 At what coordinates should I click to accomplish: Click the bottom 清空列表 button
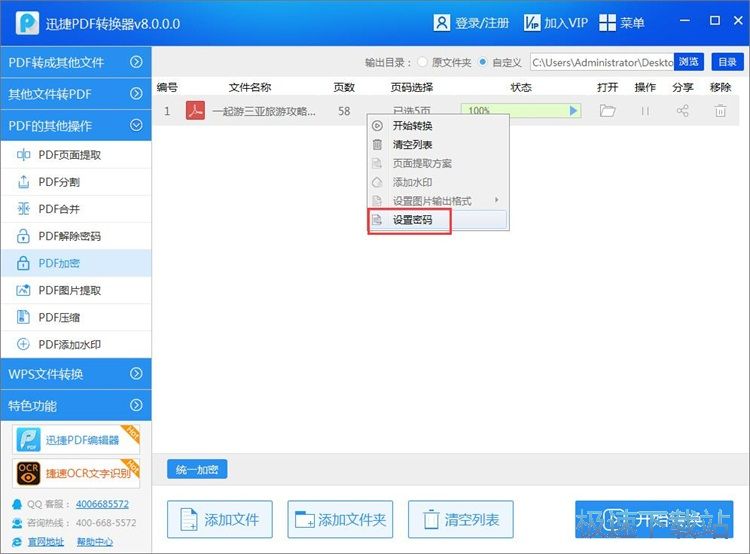[461, 519]
